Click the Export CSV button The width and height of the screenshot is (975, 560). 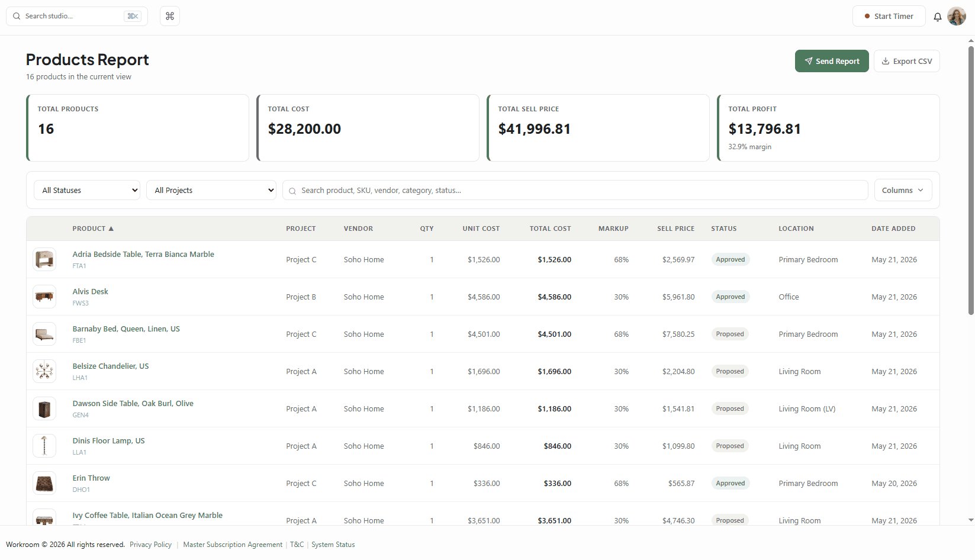coord(906,61)
